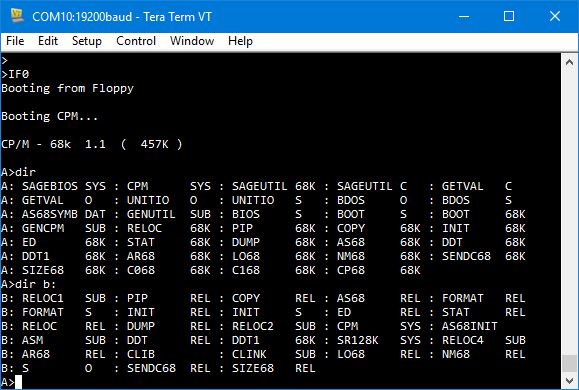This screenshot has height=390, width=579.
Task: Click the scrollbar up arrow
Action: [569, 62]
